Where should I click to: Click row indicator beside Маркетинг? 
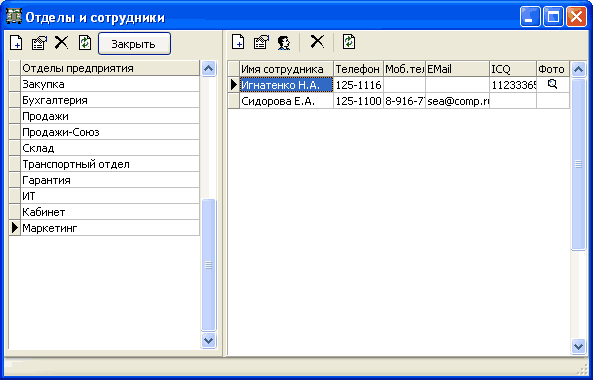tap(14, 228)
